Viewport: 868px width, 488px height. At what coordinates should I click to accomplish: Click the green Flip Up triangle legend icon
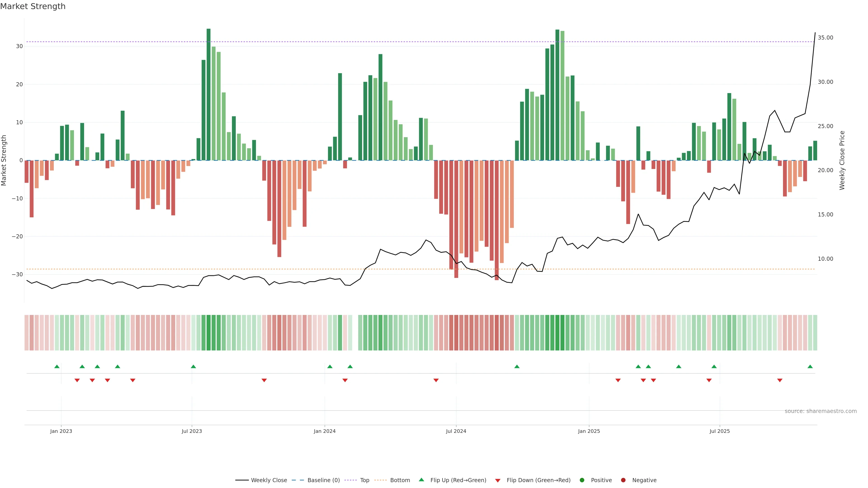421,480
